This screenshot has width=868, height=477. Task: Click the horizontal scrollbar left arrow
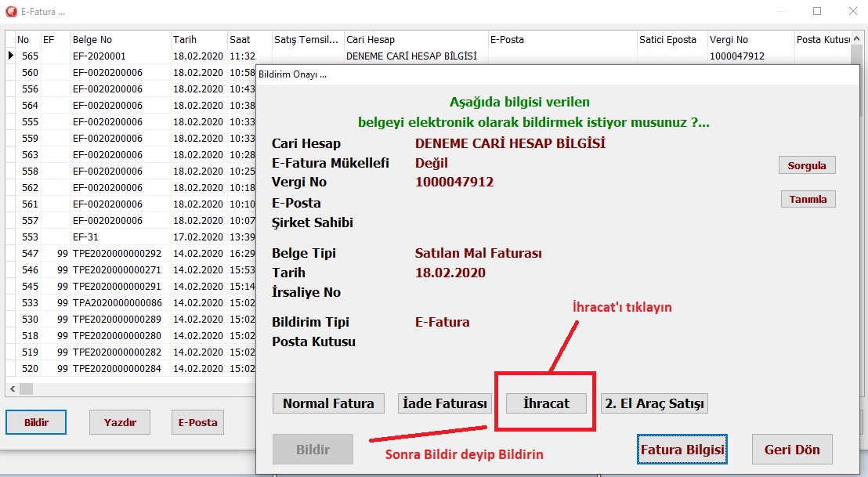(x=13, y=388)
